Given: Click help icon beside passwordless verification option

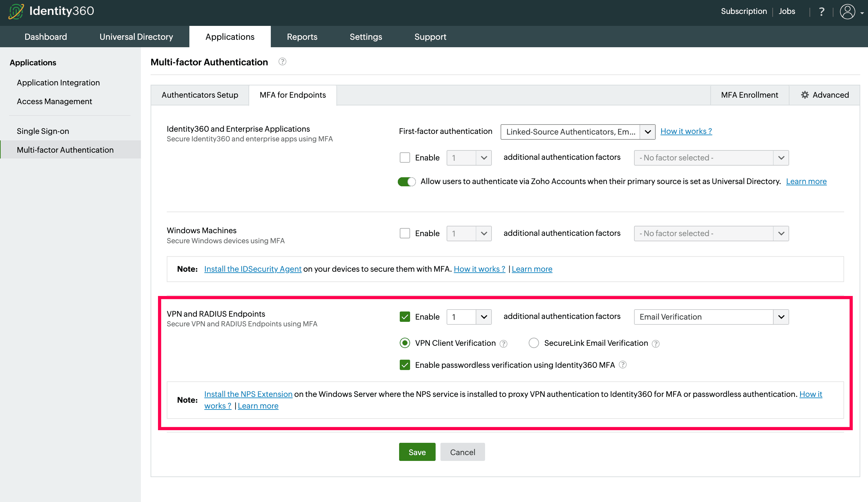Looking at the screenshot, I should 622,365.
